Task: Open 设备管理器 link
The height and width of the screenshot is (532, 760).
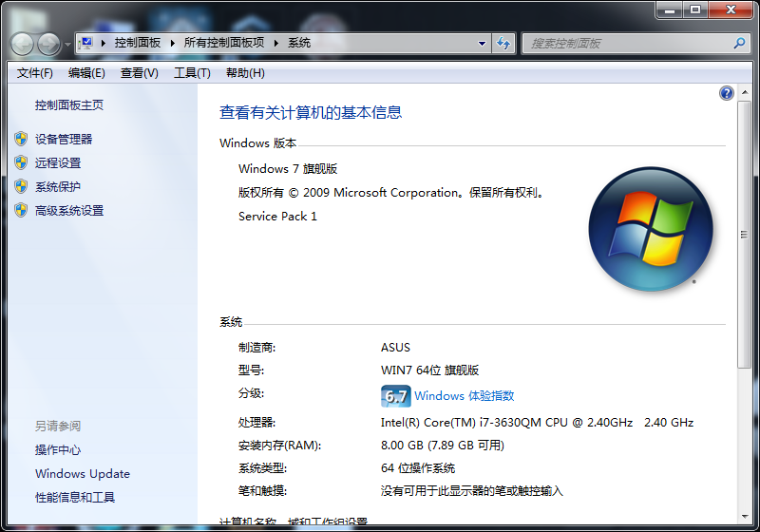Action: [64, 140]
